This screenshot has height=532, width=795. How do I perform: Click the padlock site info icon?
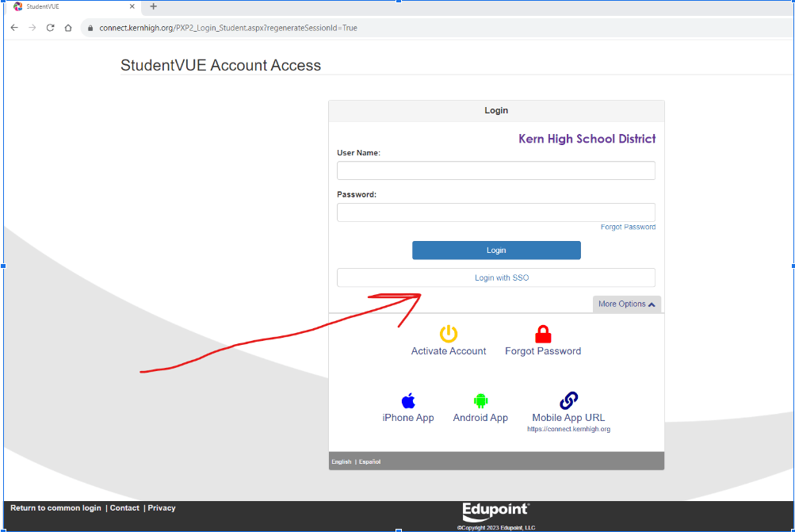pos(90,28)
